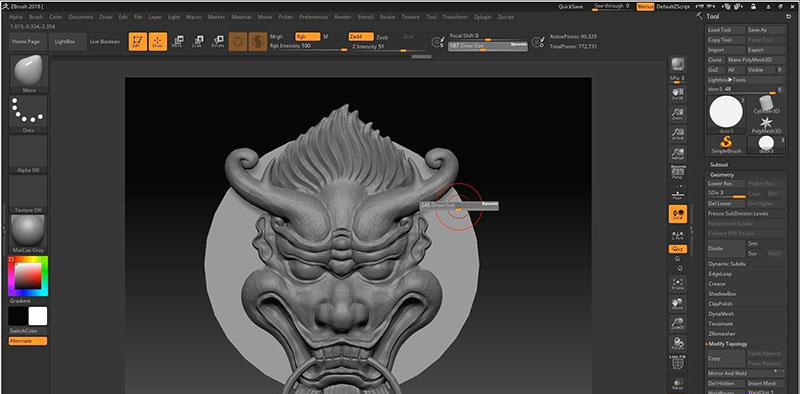Expand the EdgeLoop subsection

(x=720, y=274)
